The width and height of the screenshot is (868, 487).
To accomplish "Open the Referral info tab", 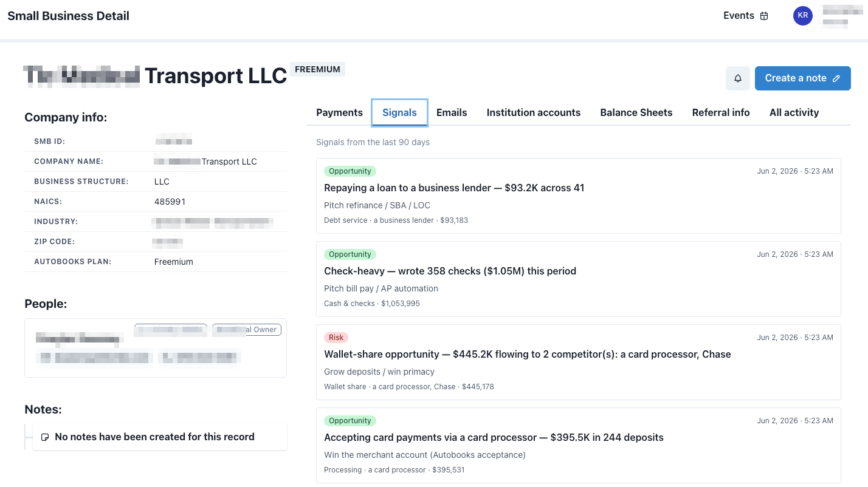I will coord(721,112).
